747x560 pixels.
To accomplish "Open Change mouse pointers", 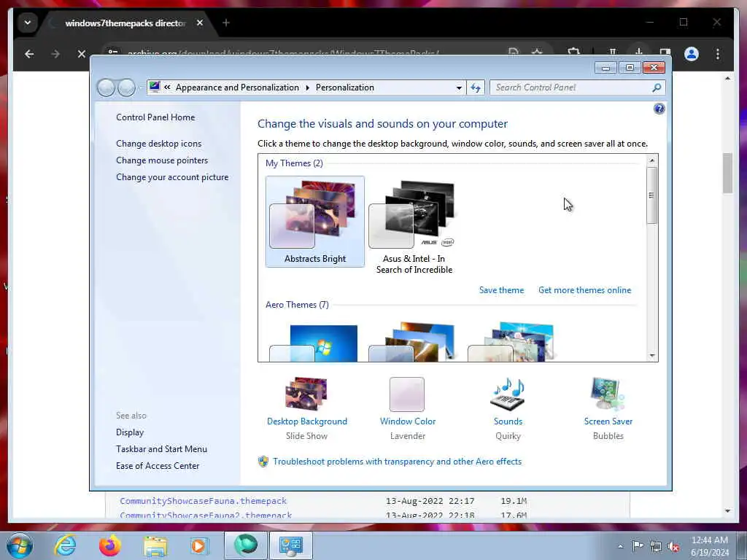I will [x=162, y=160].
